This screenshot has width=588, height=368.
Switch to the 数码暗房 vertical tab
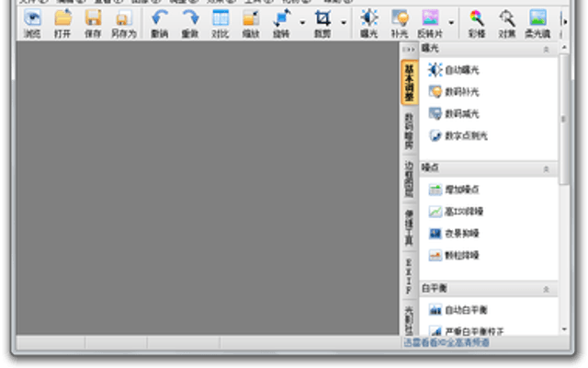[x=409, y=131]
